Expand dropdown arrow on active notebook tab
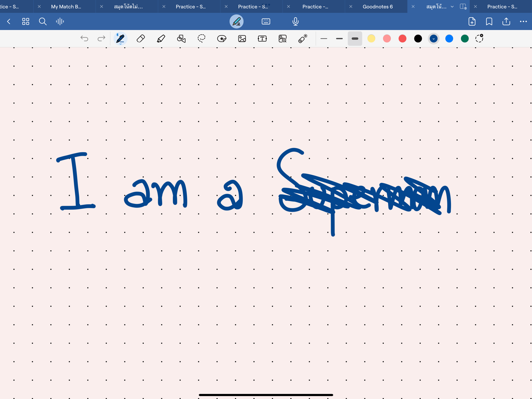Image resolution: width=532 pixels, height=399 pixels. pos(452,7)
